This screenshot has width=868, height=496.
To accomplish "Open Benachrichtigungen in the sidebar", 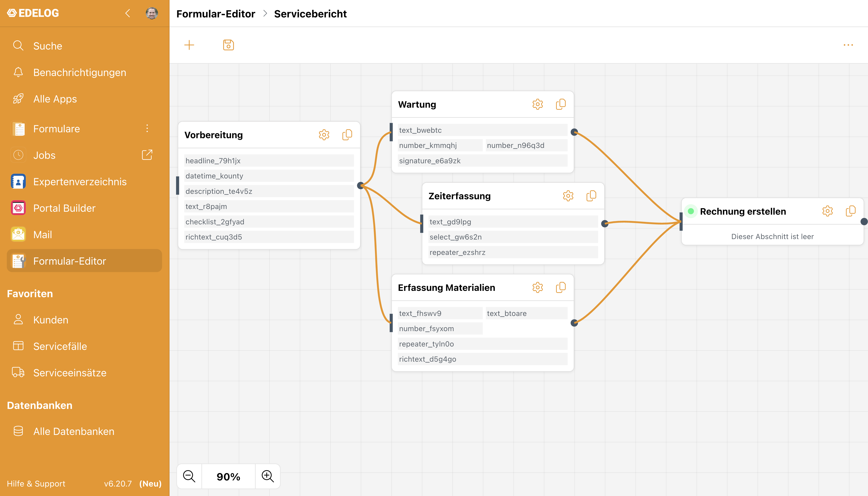I will [x=84, y=72].
